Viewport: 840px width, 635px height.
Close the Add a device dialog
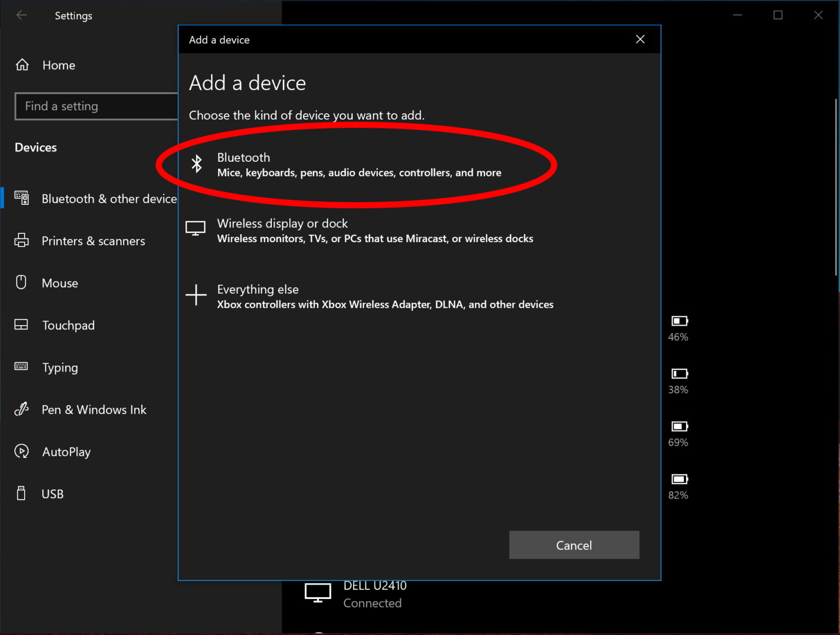coord(640,39)
